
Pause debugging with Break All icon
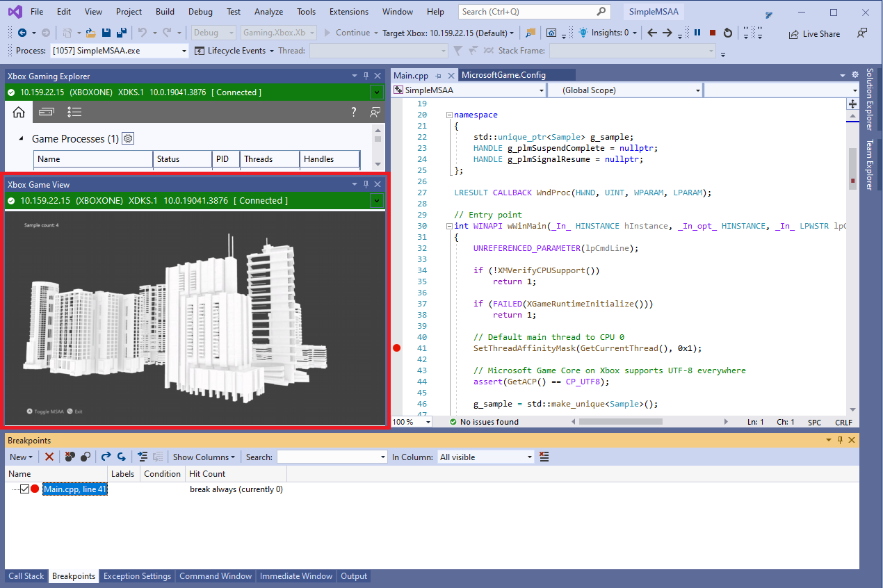697,33
